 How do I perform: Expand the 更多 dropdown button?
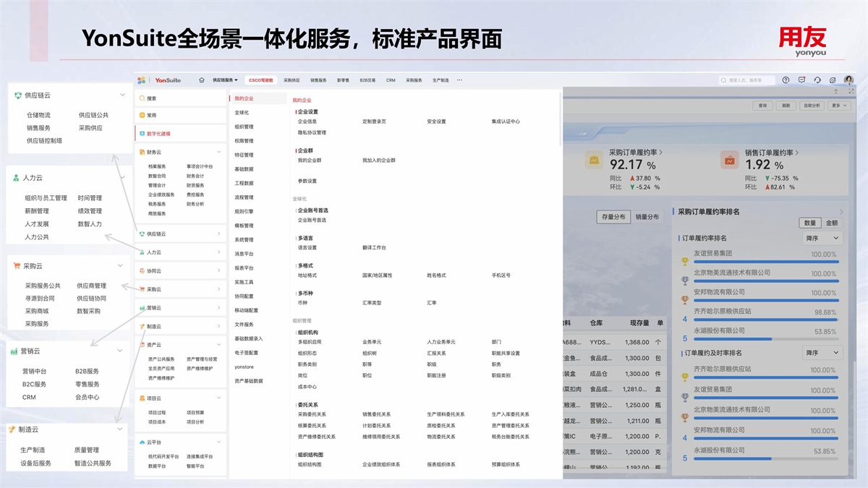click(839, 106)
